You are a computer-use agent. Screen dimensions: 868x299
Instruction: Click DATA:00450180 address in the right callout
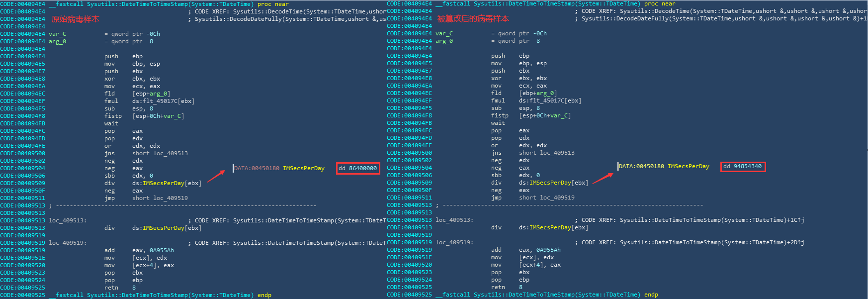[641, 166]
